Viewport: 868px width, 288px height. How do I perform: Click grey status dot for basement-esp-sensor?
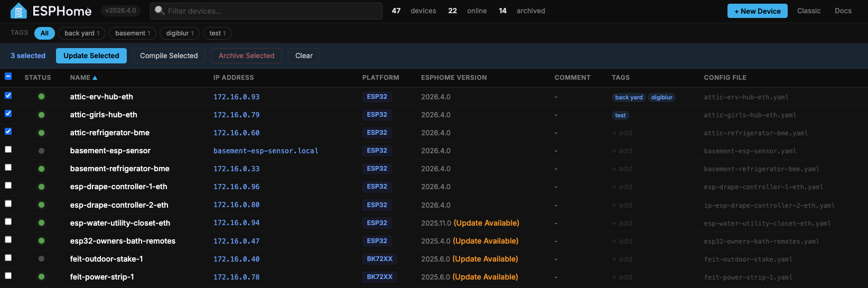click(x=41, y=151)
